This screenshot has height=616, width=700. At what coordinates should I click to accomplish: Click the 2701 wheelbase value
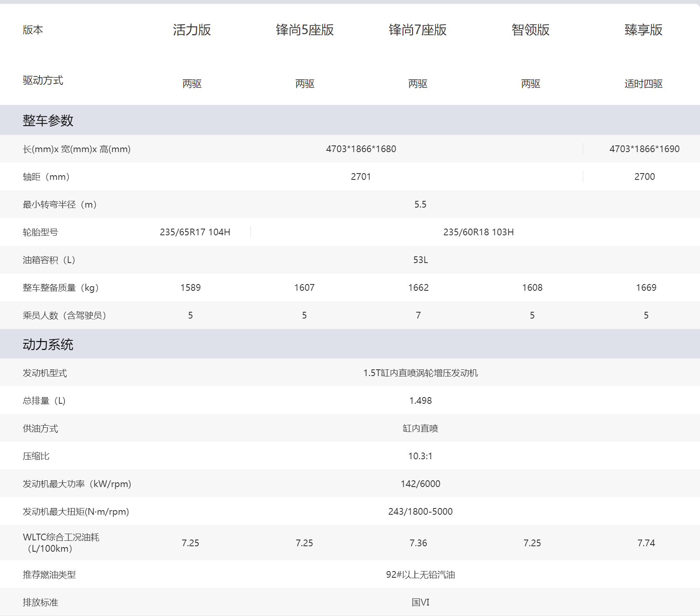tap(361, 176)
